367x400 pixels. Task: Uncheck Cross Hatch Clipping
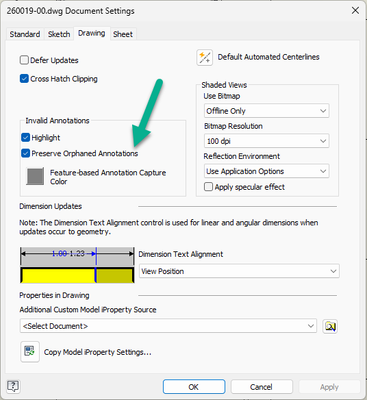coord(24,79)
